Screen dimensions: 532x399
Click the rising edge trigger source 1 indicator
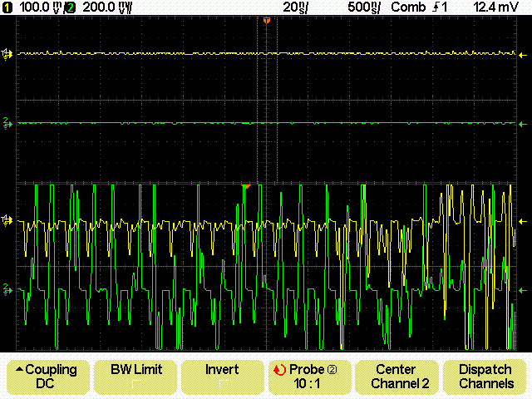tap(440, 7)
